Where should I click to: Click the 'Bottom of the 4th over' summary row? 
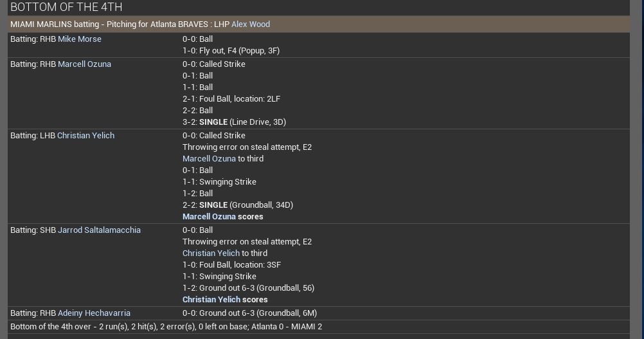click(166, 327)
